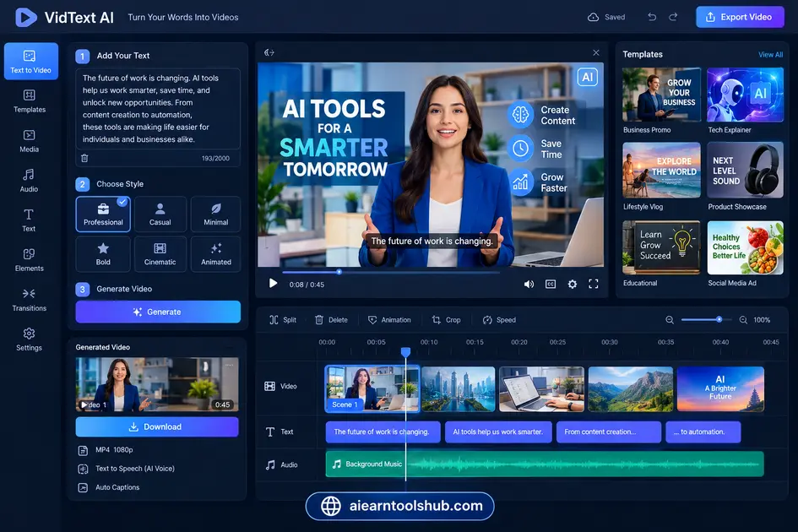
Task: Open preview player settings gear
Action: click(x=572, y=284)
